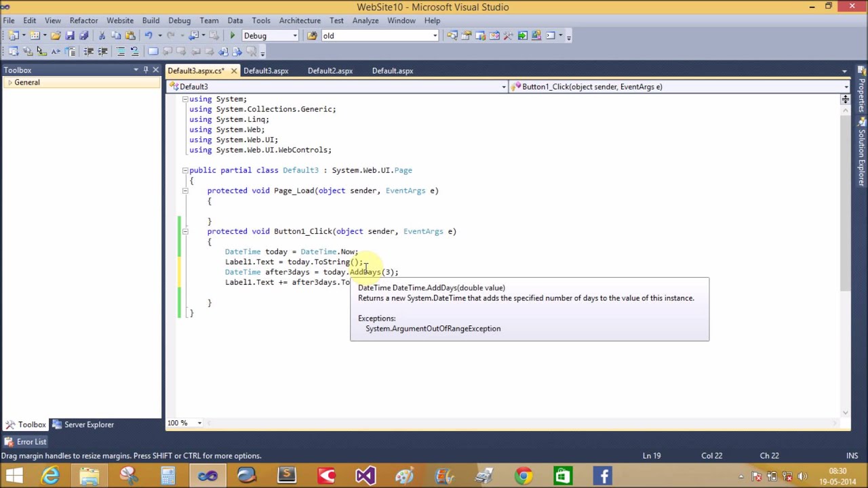This screenshot has height=488, width=868.
Task: Collapse the Button1_Click method outlining node
Action: (184, 231)
